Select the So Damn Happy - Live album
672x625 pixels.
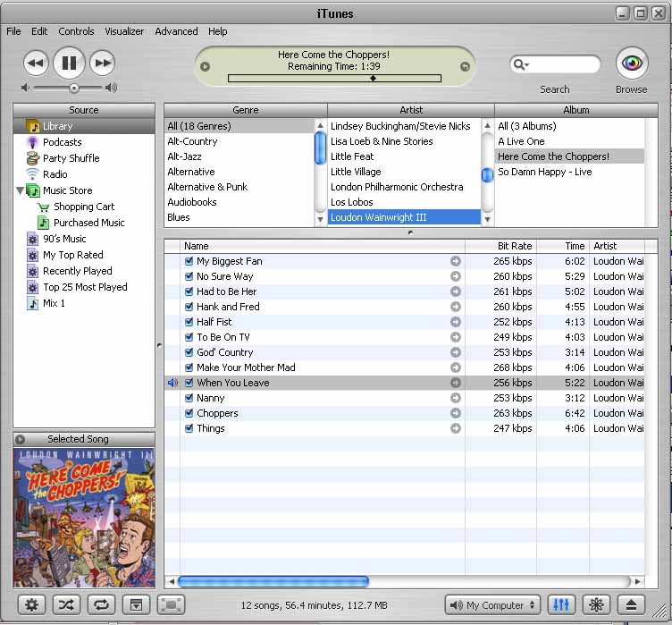544,172
